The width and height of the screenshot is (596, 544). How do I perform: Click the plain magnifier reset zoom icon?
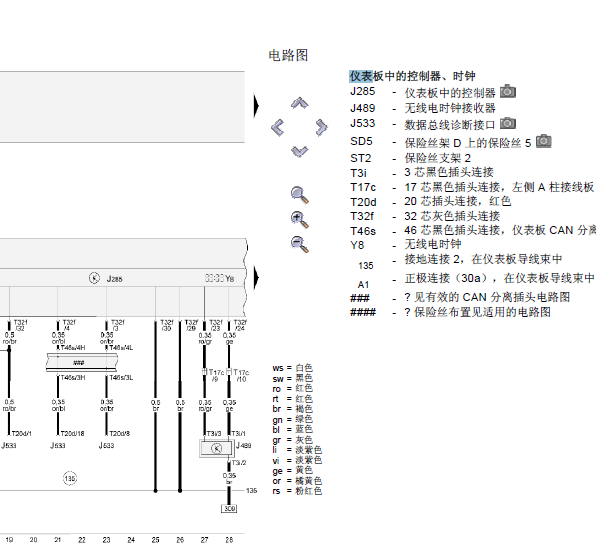click(x=300, y=195)
